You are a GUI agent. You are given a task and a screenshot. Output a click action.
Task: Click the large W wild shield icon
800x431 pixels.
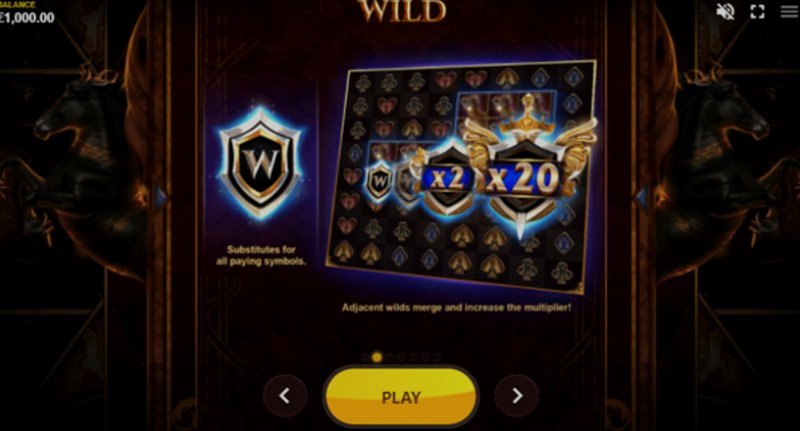click(261, 163)
